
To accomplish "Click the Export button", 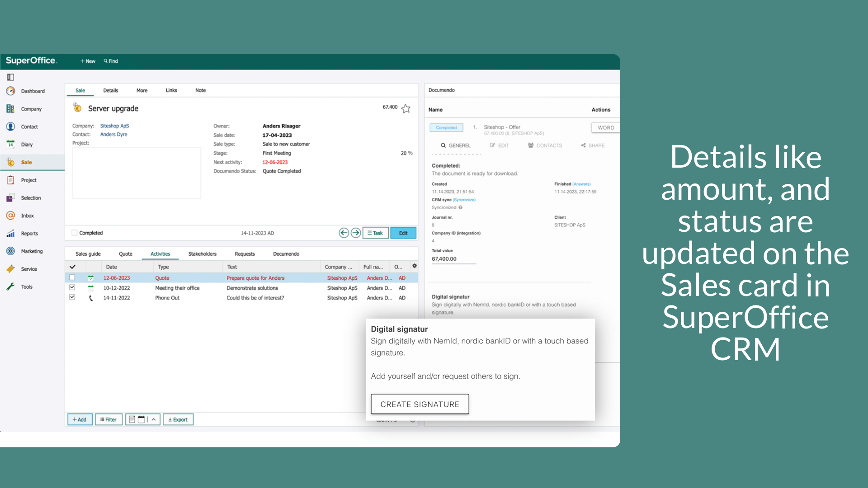I will (178, 420).
